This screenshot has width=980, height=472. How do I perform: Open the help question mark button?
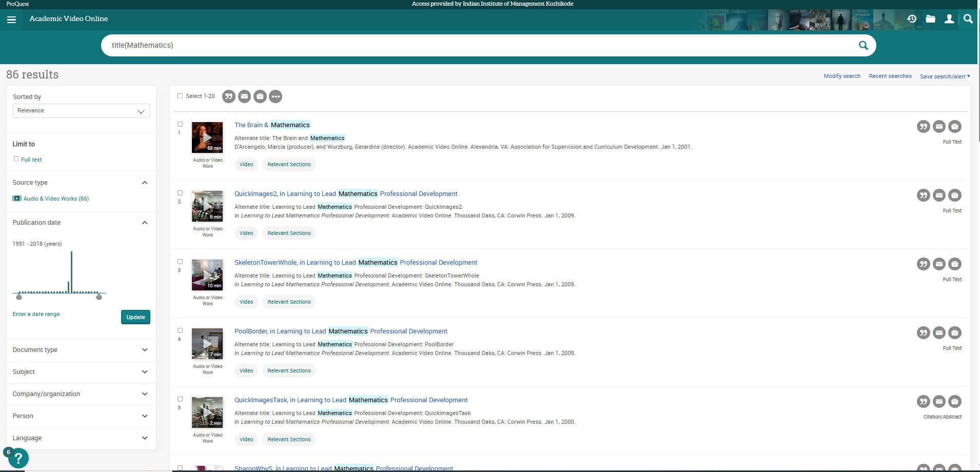tap(18, 458)
